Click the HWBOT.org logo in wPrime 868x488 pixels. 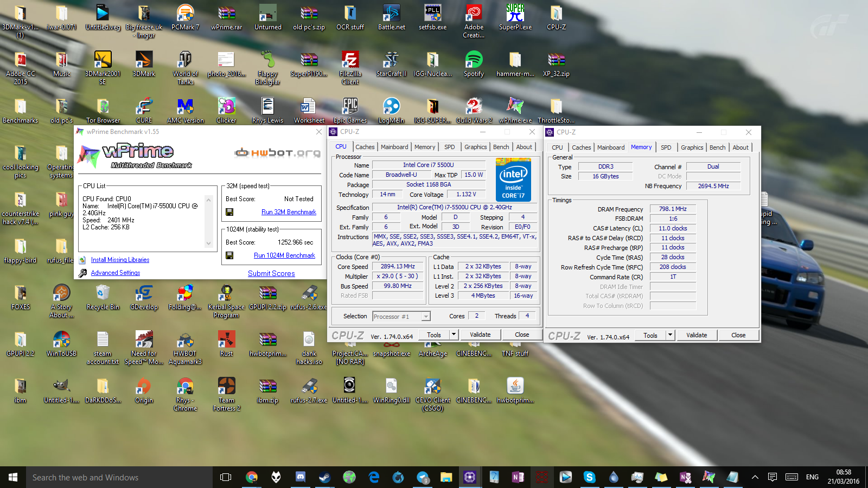pos(277,153)
